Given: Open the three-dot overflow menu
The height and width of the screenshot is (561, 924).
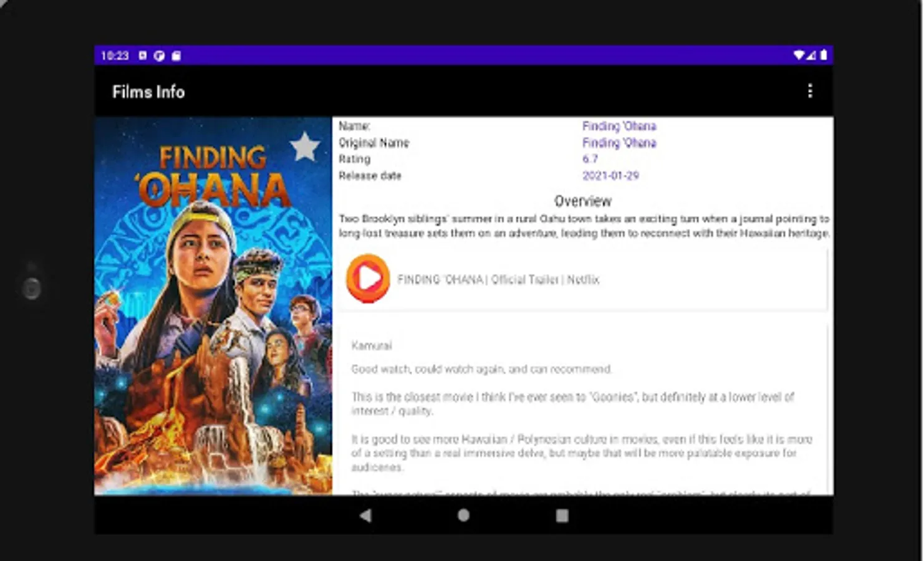Looking at the screenshot, I should coord(809,91).
